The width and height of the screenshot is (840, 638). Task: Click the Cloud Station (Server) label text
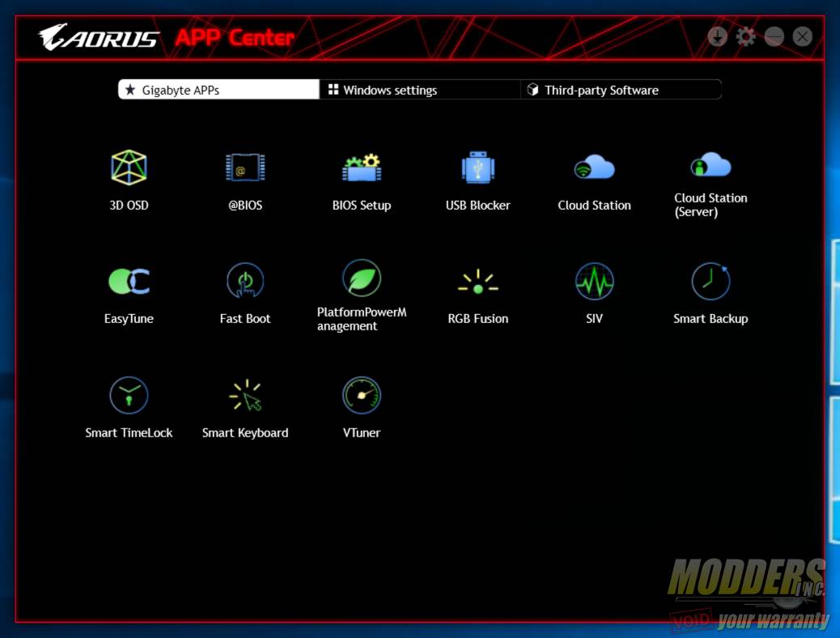[711, 205]
